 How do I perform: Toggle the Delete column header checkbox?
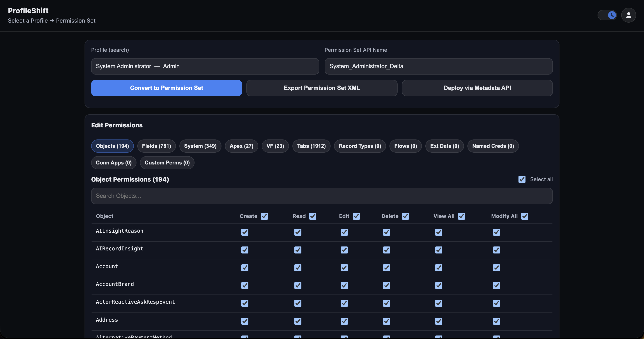(405, 216)
